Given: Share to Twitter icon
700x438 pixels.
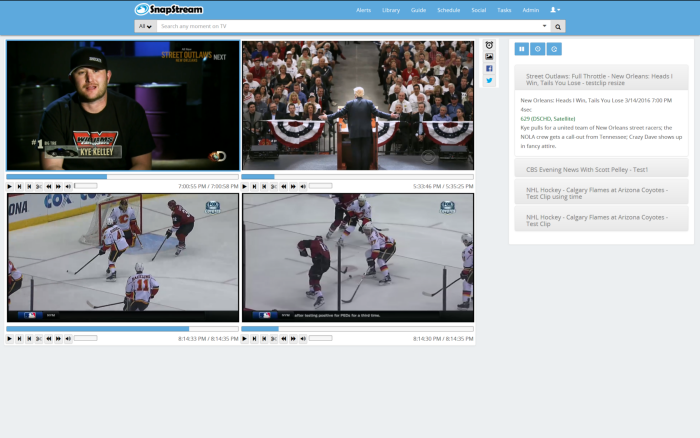Looking at the screenshot, I should 489,81.
